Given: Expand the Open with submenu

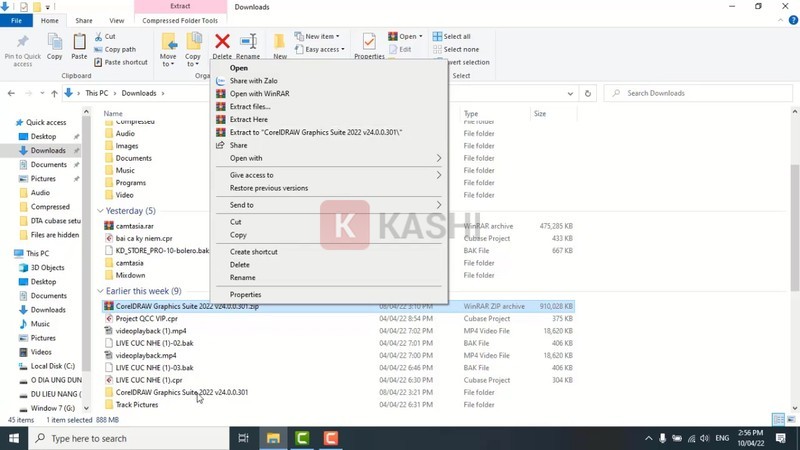Looking at the screenshot, I should 329,158.
